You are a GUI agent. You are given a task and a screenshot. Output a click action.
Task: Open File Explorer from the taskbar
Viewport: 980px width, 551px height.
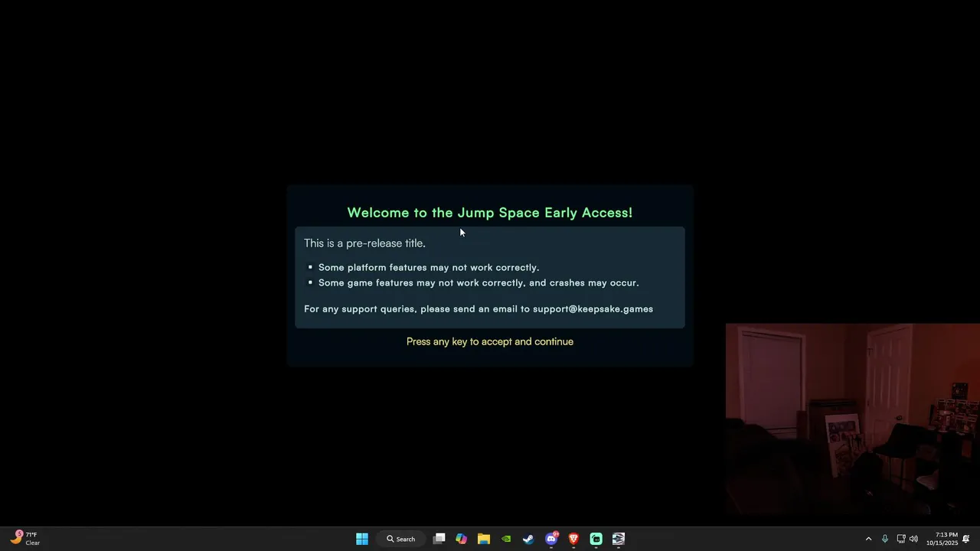(484, 539)
